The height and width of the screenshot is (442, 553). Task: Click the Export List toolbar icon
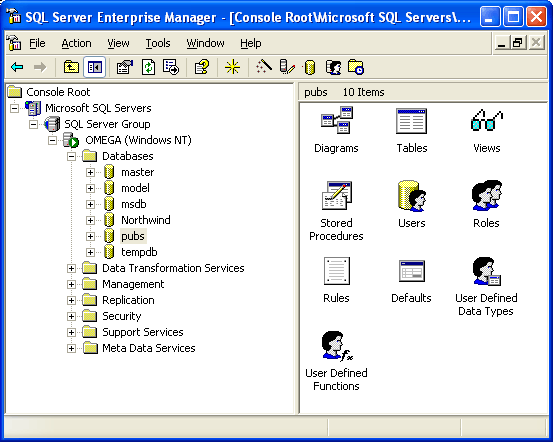pyautogui.click(x=171, y=67)
